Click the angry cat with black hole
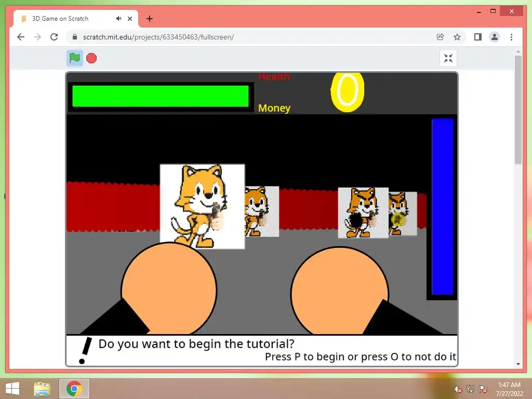The width and height of the screenshot is (532, 399). tap(363, 212)
